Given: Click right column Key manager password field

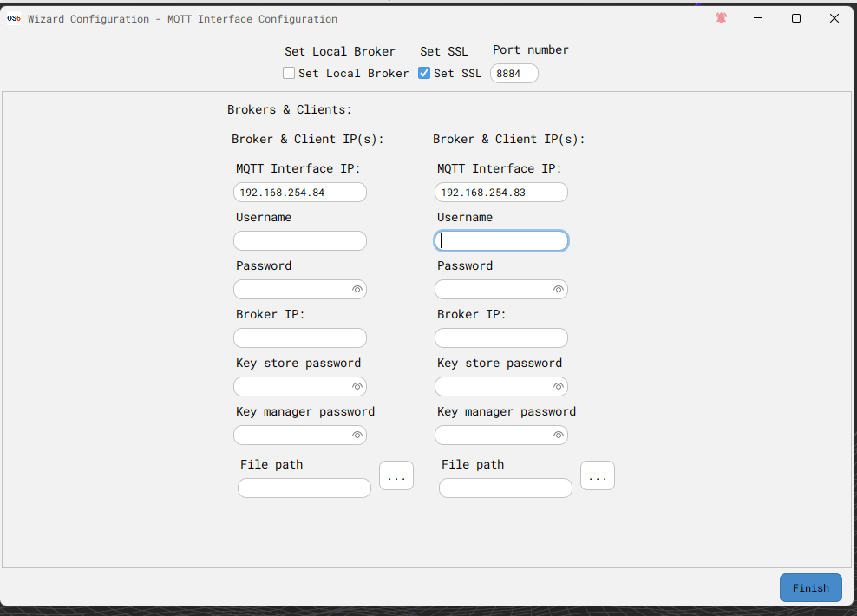Looking at the screenshot, I should [x=501, y=436].
